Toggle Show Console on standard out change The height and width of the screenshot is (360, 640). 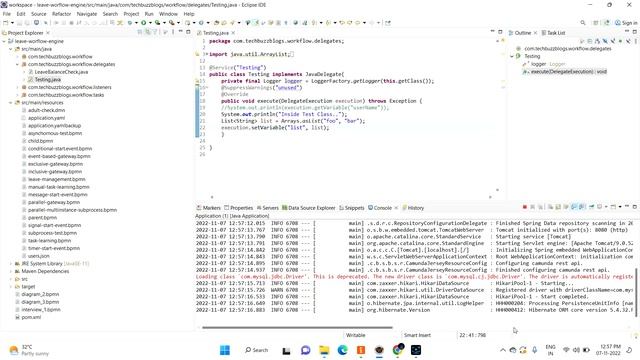(573, 207)
